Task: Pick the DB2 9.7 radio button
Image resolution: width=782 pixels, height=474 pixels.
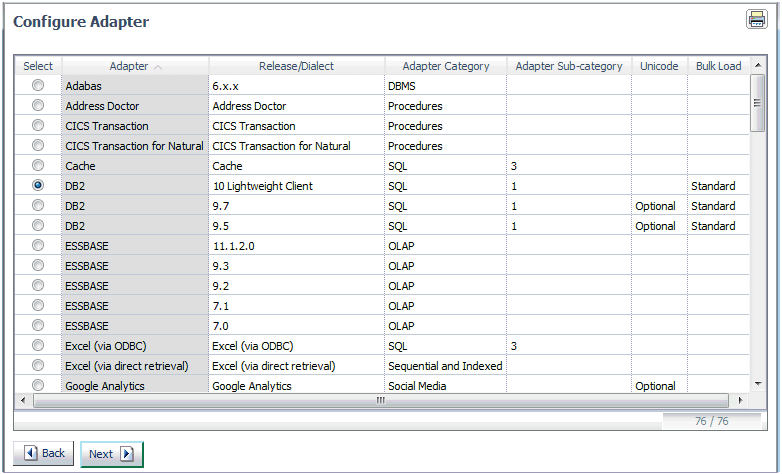Action: pos(38,205)
